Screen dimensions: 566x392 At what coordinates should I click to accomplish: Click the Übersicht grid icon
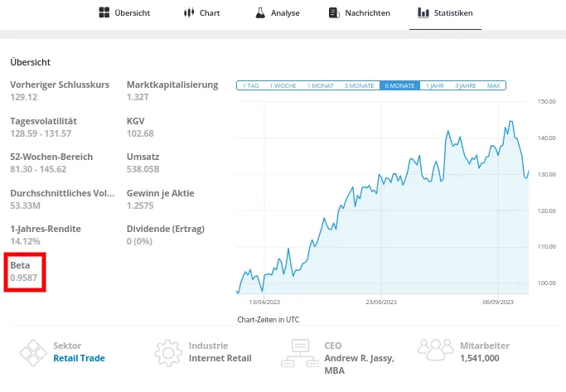pos(104,13)
